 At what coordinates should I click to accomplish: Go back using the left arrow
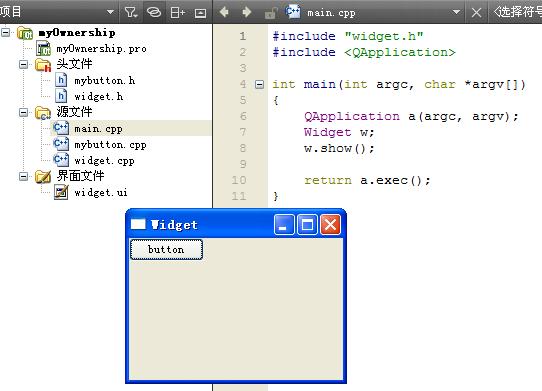point(224,12)
